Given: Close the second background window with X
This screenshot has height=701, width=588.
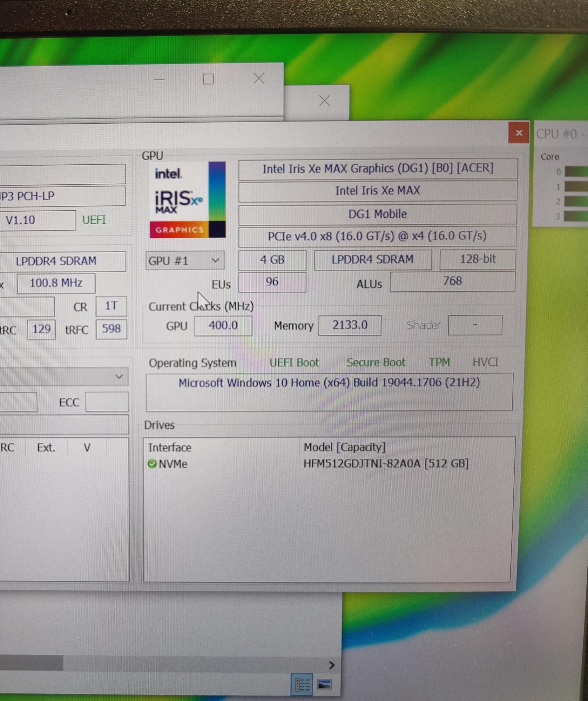Looking at the screenshot, I should (324, 101).
